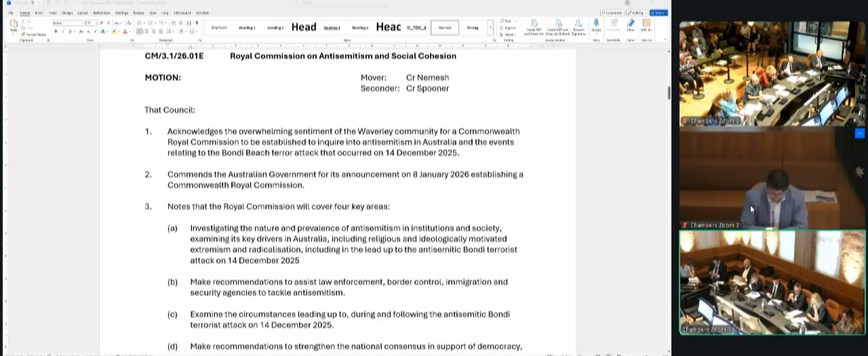Switch to the References tab
868x356 pixels.
(101, 13)
